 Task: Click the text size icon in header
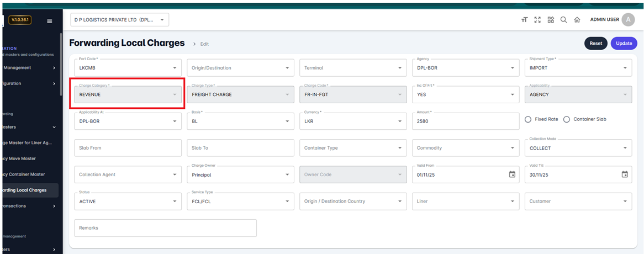point(524,20)
